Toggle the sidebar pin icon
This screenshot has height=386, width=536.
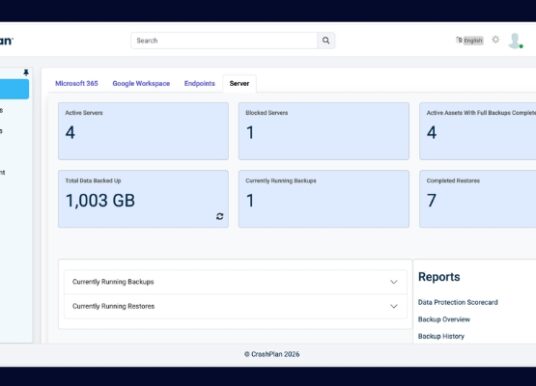click(26, 72)
